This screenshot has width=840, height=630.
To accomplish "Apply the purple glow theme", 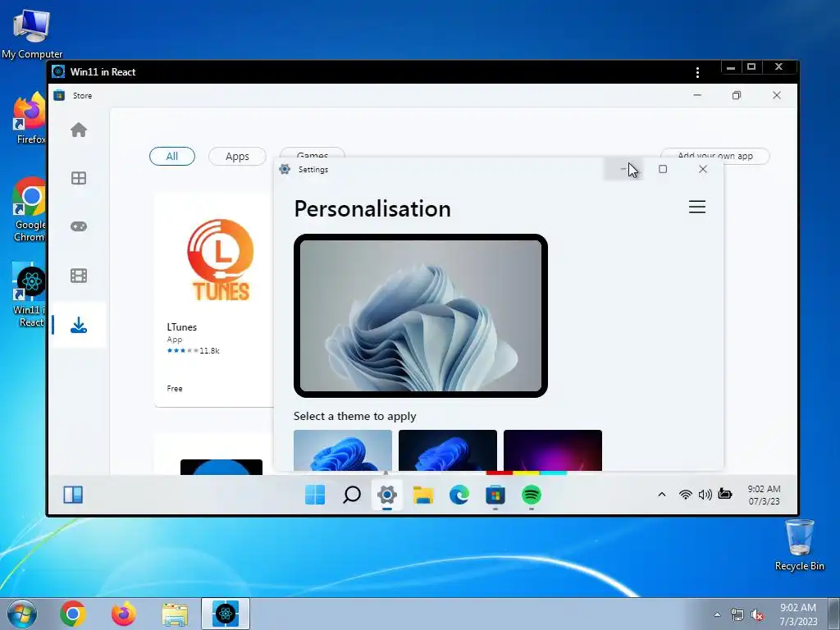I will pos(553,450).
